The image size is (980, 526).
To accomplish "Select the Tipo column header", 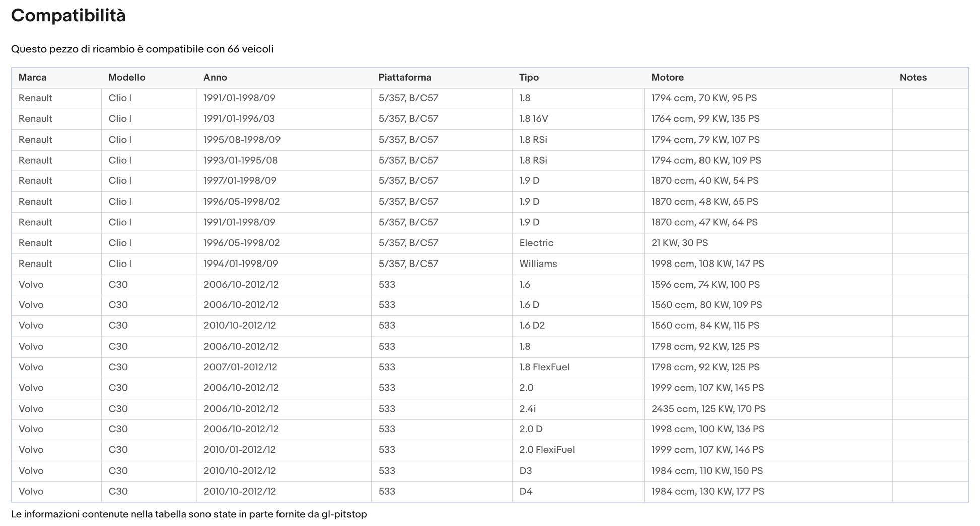I will click(x=579, y=78).
